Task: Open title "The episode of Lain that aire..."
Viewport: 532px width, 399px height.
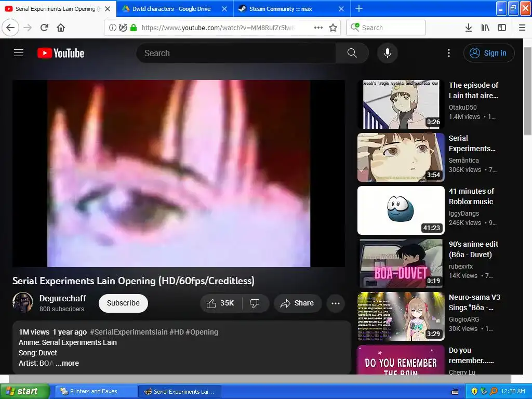Action: point(473,90)
